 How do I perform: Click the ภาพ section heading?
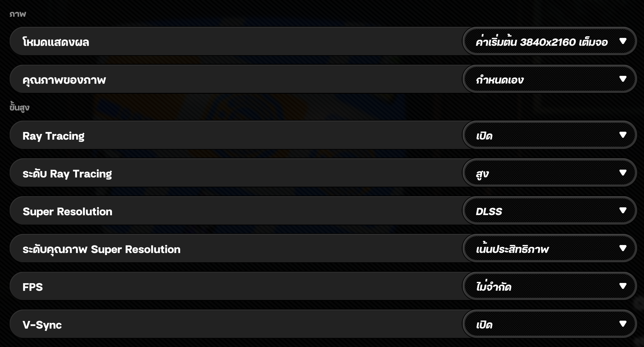tap(18, 14)
